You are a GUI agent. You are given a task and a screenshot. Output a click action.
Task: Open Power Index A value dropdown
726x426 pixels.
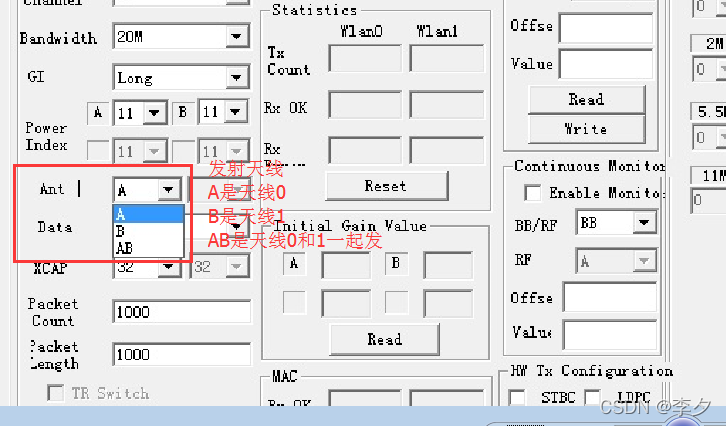tap(154, 113)
